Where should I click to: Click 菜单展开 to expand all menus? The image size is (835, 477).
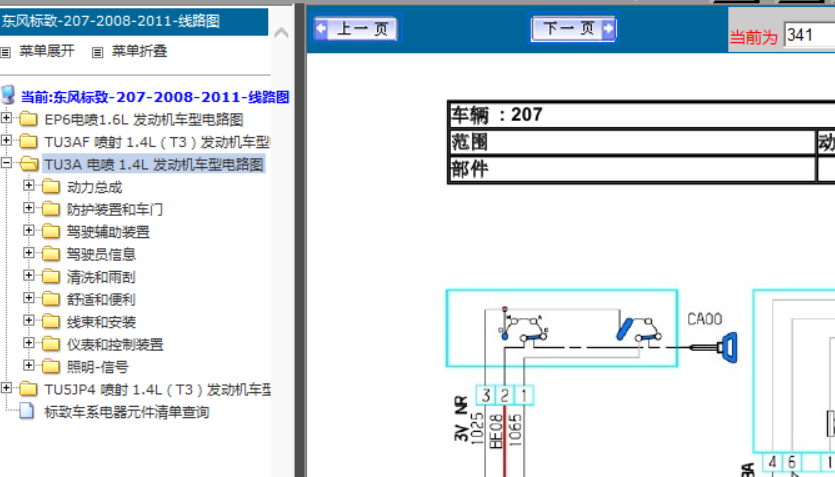(x=47, y=51)
